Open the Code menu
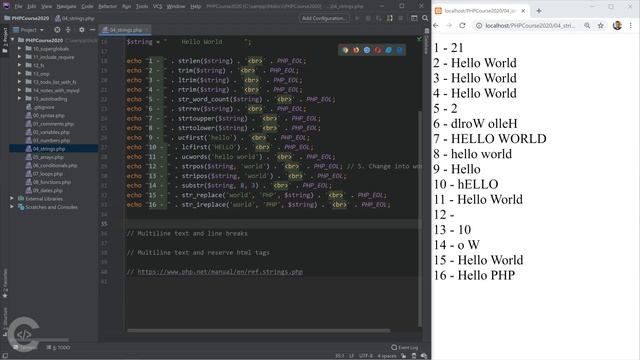This screenshot has height=360, width=640. (x=87, y=6)
